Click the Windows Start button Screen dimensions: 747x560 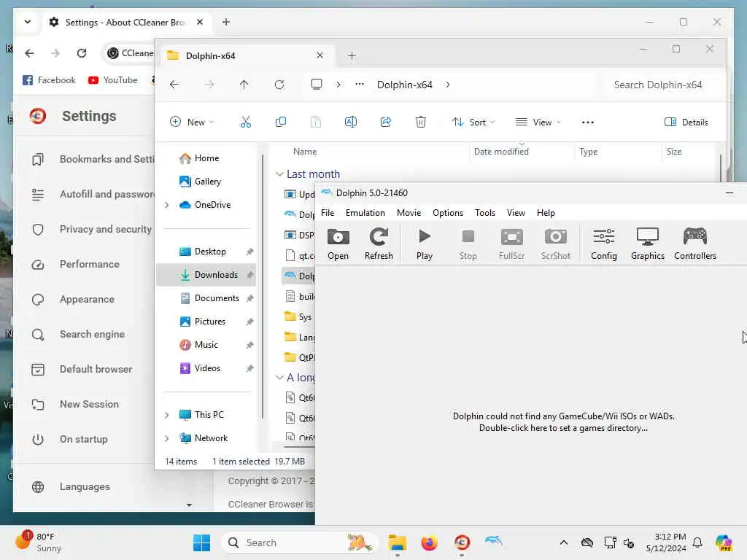click(201, 542)
